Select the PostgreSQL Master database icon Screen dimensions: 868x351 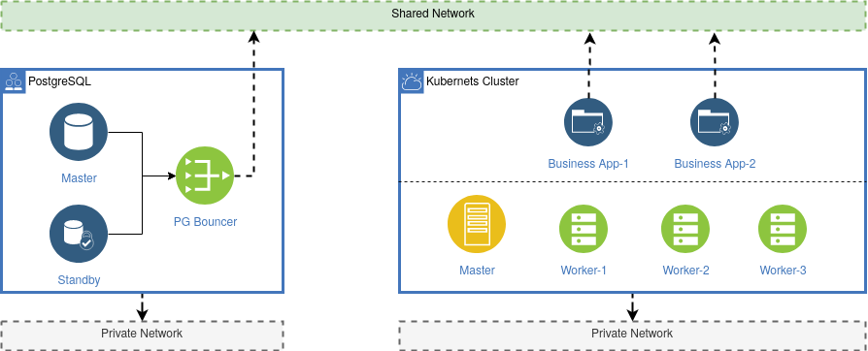[x=79, y=133]
